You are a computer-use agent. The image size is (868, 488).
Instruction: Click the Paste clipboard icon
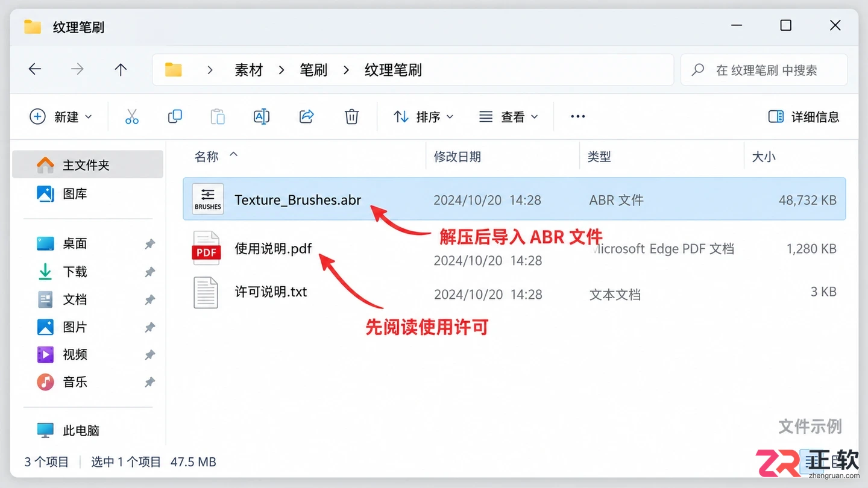click(x=218, y=117)
